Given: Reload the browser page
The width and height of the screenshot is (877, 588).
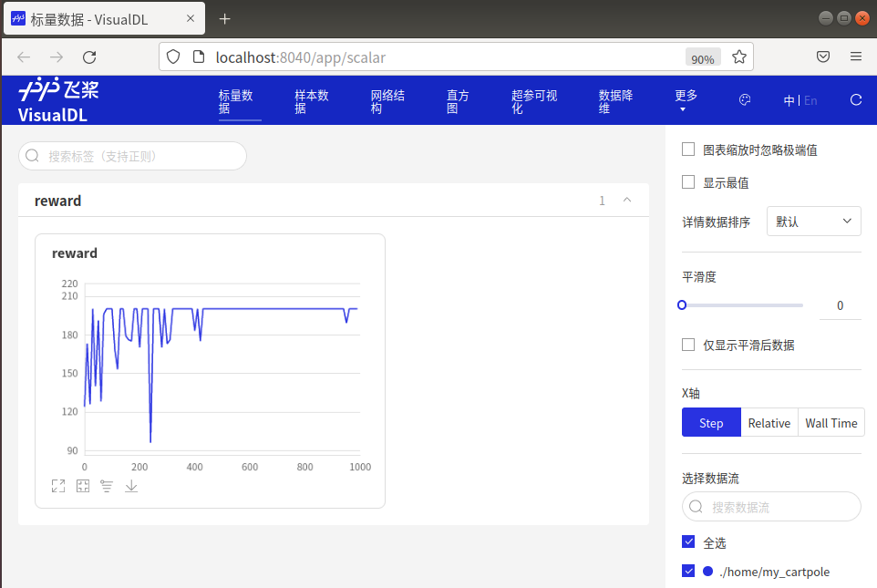Looking at the screenshot, I should click(89, 57).
